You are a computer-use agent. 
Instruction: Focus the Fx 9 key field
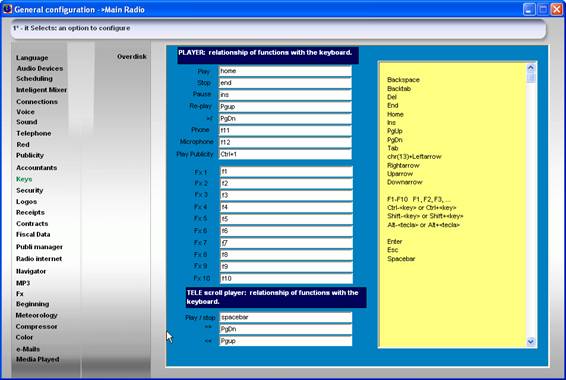[x=286, y=267]
